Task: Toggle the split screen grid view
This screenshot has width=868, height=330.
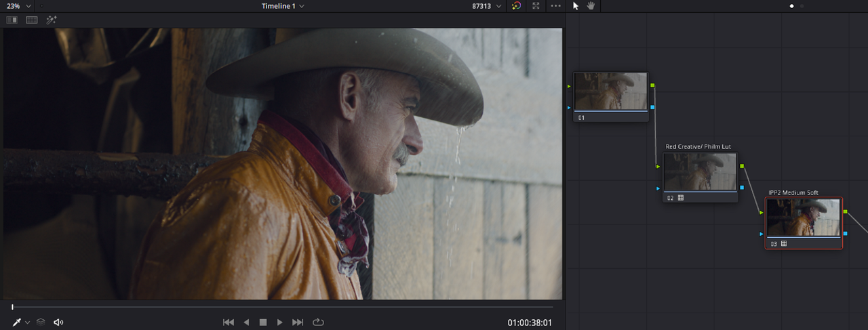Action: [x=32, y=20]
